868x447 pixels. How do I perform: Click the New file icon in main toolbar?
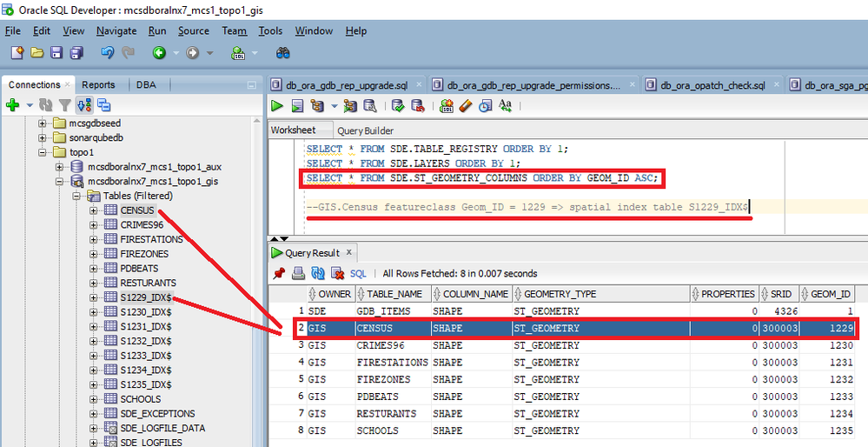pyautogui.click(x=17, y=53)
